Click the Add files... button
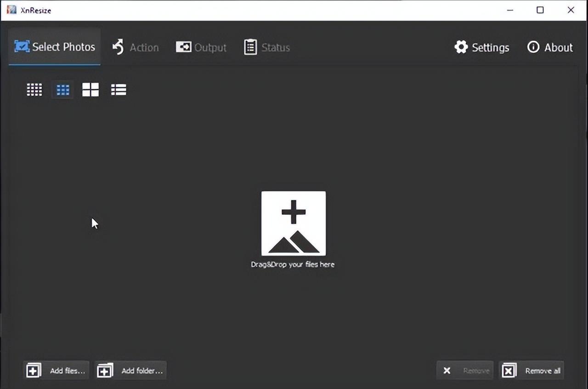 56,370
